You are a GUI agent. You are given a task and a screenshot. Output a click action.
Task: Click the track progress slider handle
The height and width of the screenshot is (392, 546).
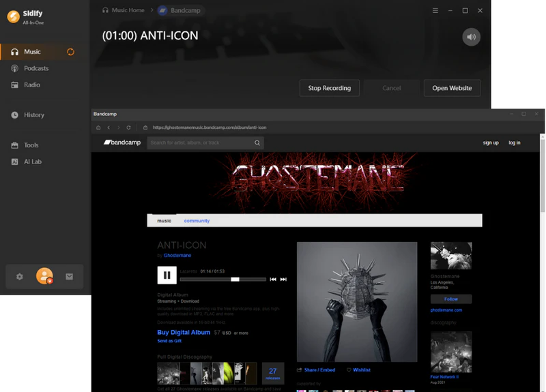[235, 280]
